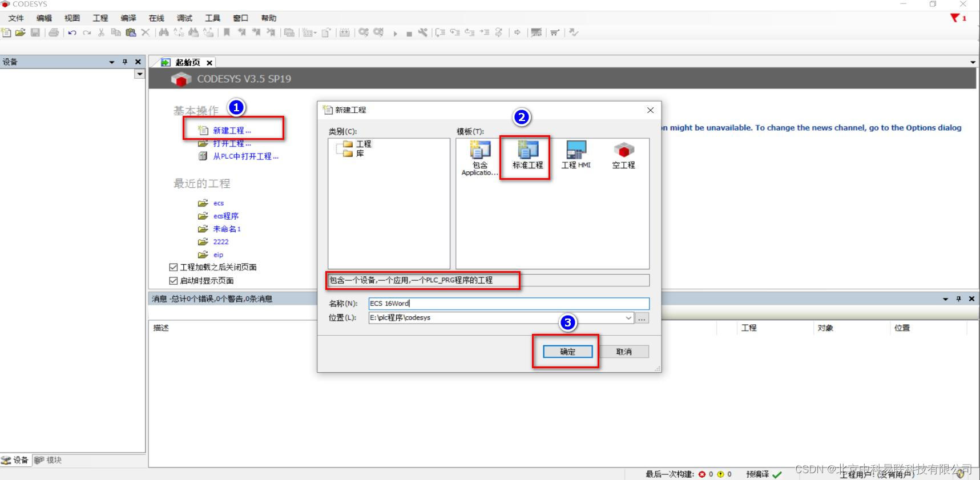Open the 工程 menu
The image size is (980, 480).
point(100,18)
